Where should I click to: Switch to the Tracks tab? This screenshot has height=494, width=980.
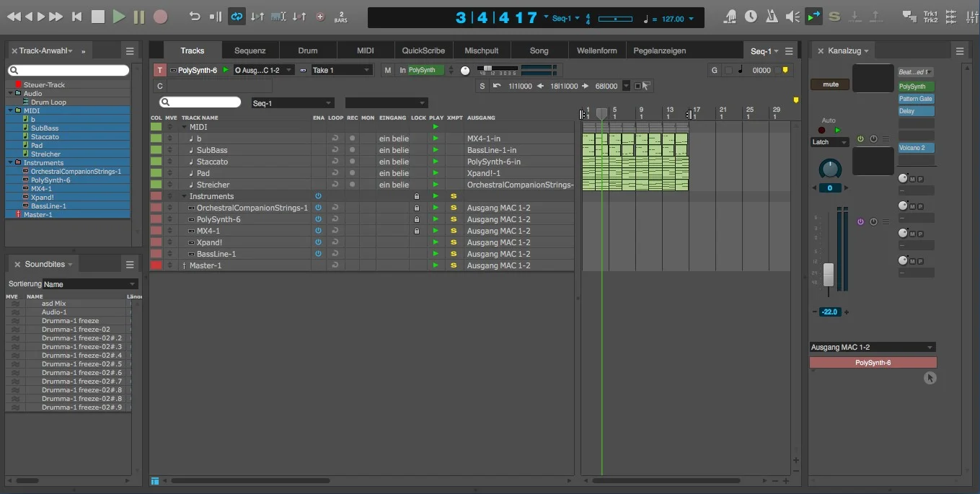(x=193, y=50)
